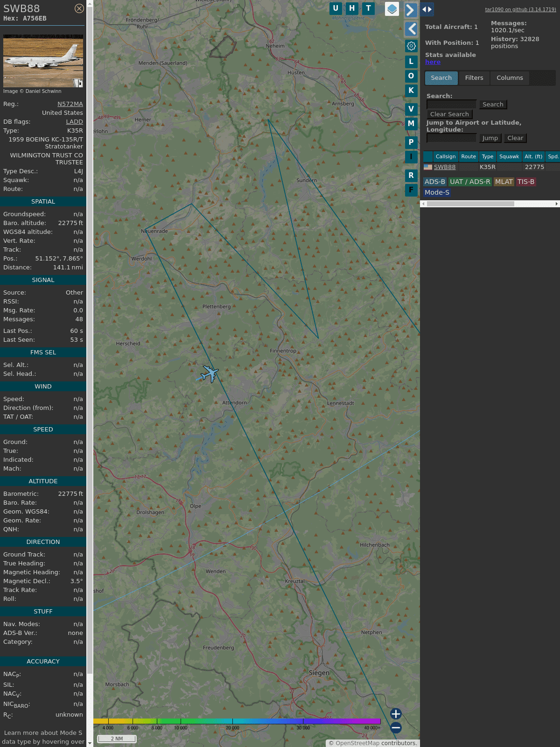Viewport: 560px width, 747px height.
Task: Click the Clear Search button
Action: coord(449,114)
